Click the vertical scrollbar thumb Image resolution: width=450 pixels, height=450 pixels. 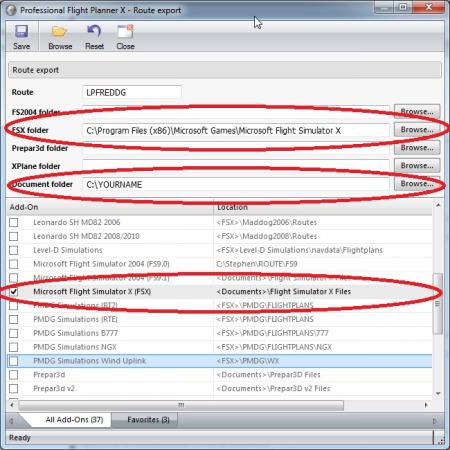pos(438,303)
